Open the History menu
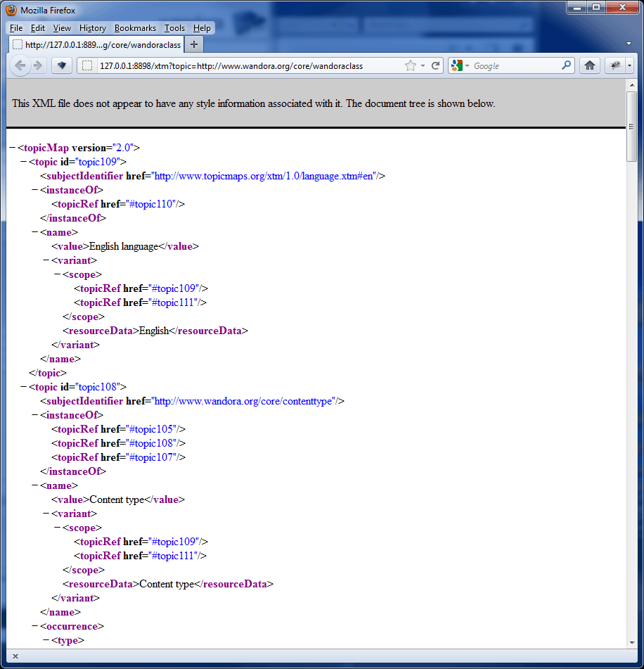The height and width of the screenshot is (669, 644). [92, 28]
